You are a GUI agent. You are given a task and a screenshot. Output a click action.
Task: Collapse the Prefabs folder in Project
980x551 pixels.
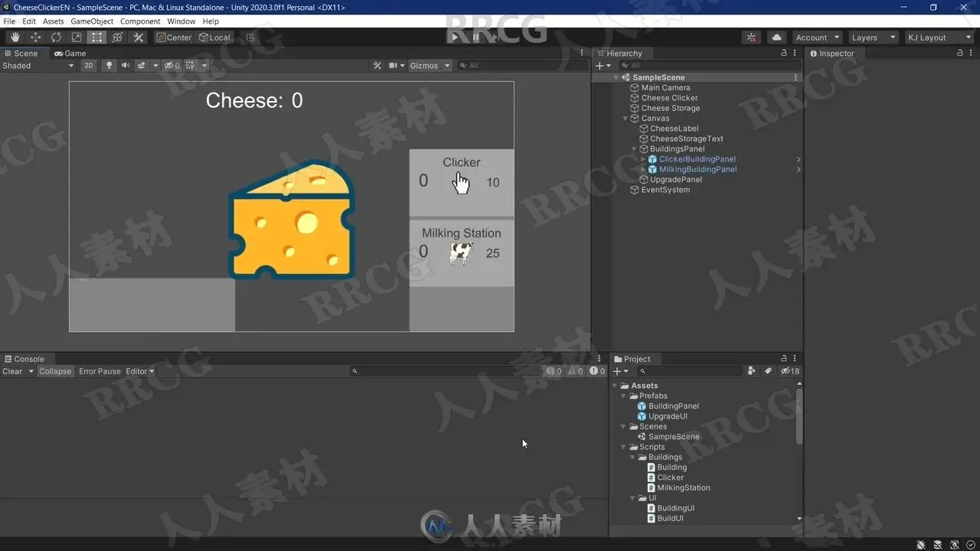(x=624, y=396)
